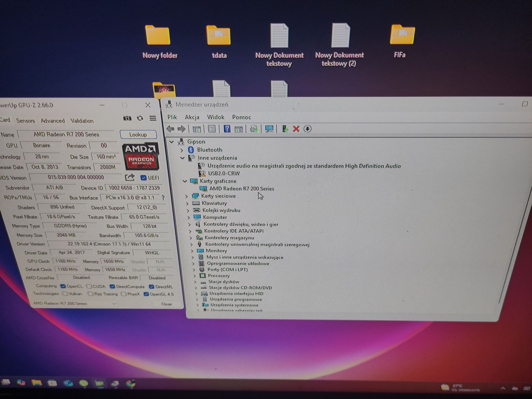Click the Close button in GPU-Z
The height and width of the screenshot is (399, 532).
tap(167, 304)
